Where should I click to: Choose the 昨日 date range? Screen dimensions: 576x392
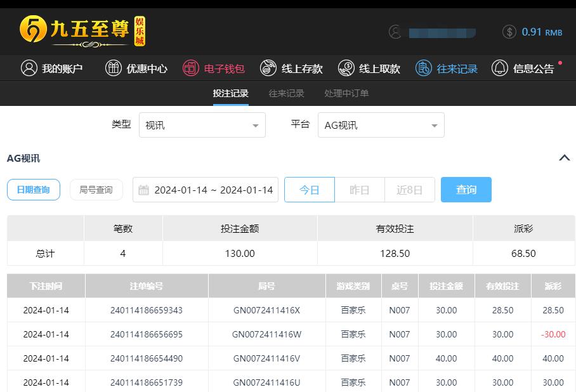tap(359, 190)
